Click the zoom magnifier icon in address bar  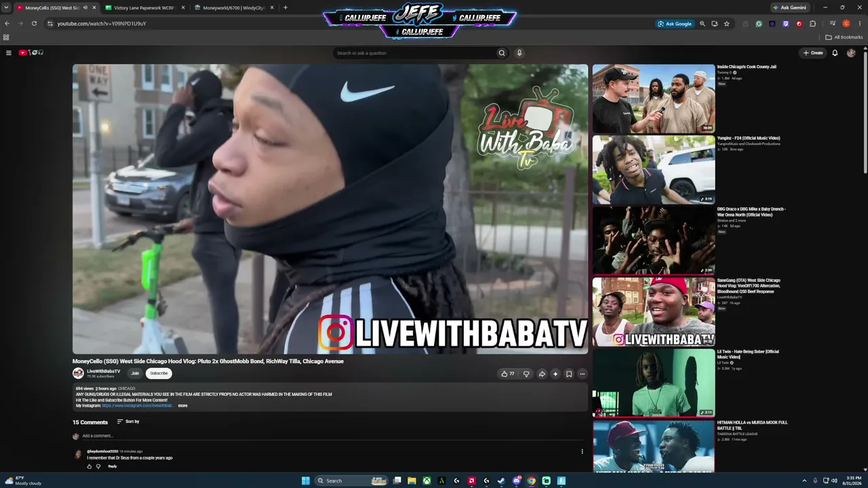tap(703, 24)
